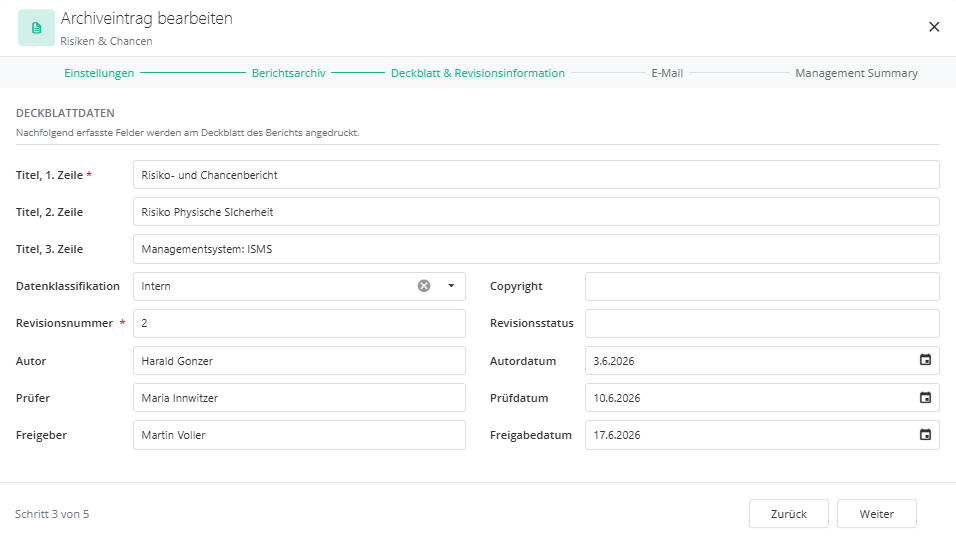
Task: Focus the Titel, 1. Zeile field
Action: pos(536,175)
